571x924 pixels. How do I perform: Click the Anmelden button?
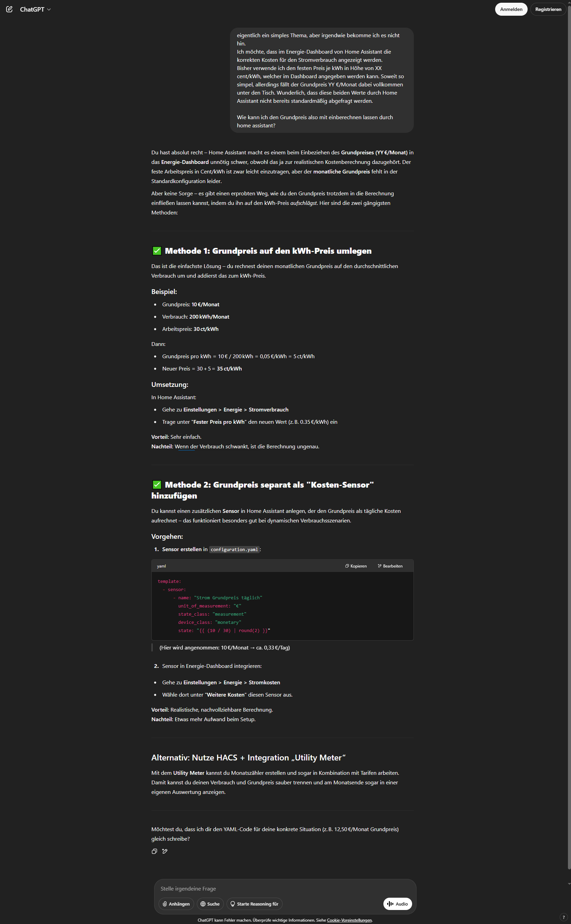tap(511, 9)
